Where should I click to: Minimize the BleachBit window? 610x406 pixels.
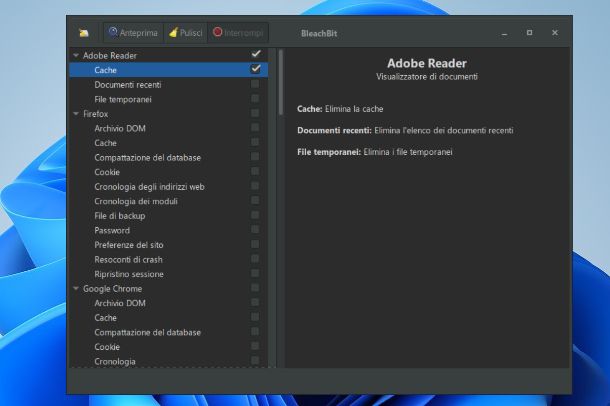coord(505,33)
